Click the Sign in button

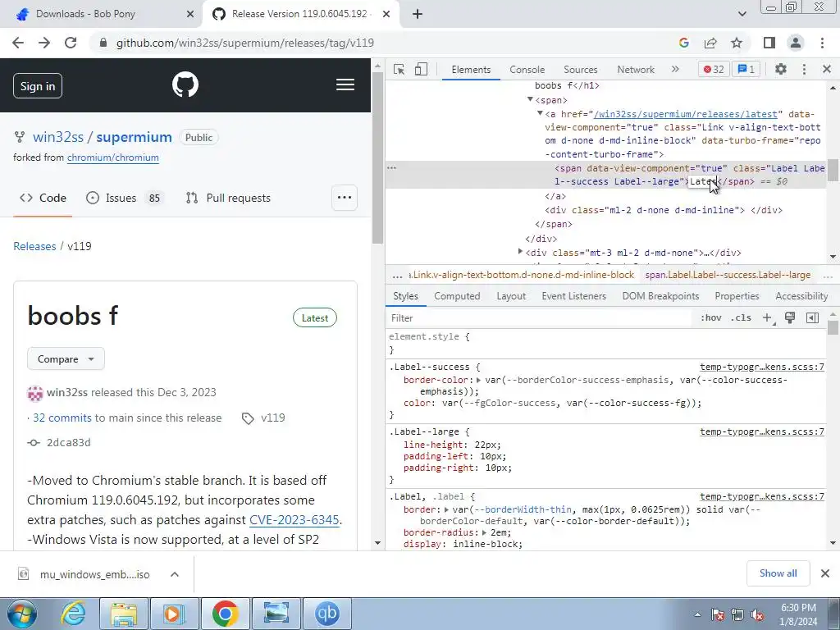[x=38, y=85]
